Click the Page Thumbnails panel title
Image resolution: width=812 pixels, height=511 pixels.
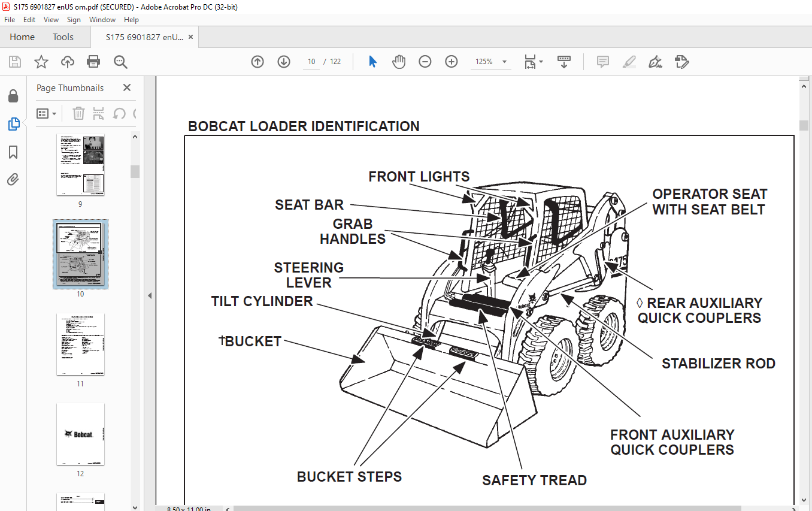click(x=70, y=87)
